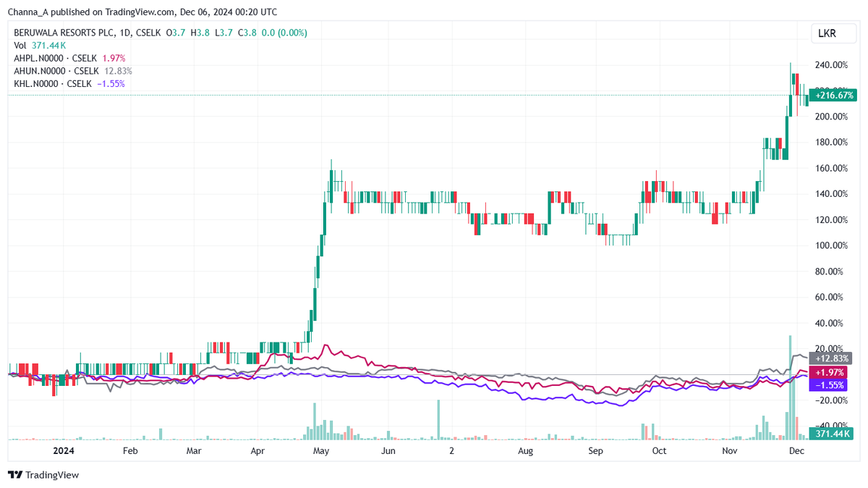Click the 160.00% axis value
The width and height of the screenshot is (868, 488).
point(832,168)
